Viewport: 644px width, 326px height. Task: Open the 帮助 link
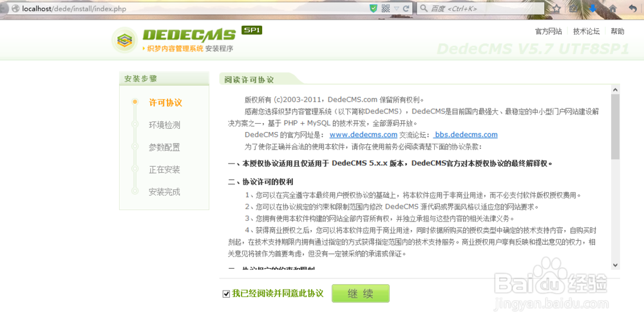coord(618,31)
